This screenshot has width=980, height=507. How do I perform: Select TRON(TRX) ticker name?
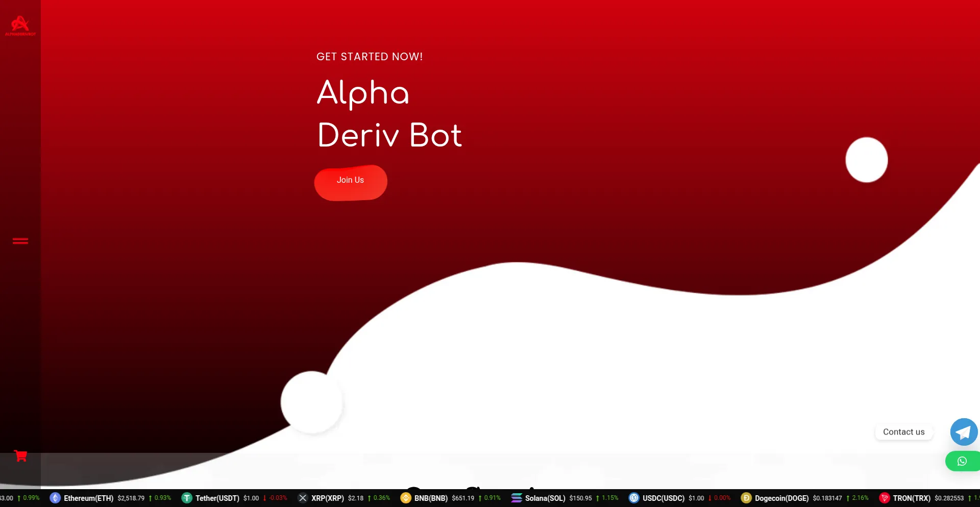click(912, 498)
